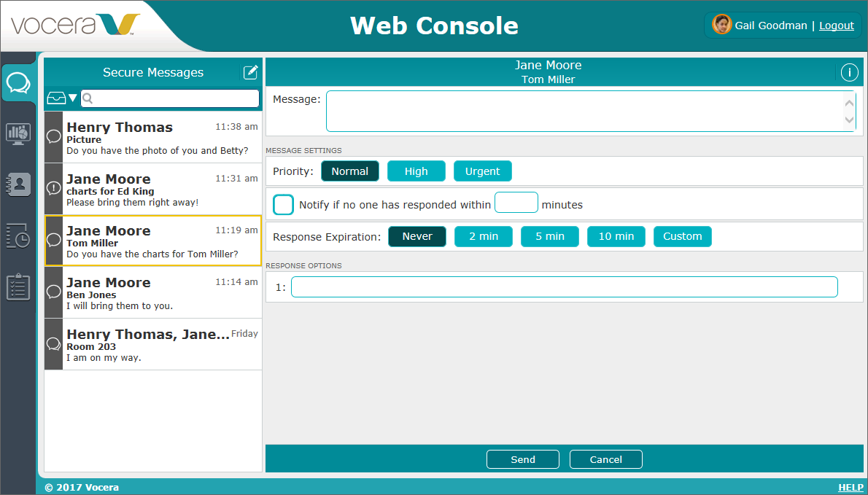
Task: Click the notify minutes input field
Action: click(516, 203)
